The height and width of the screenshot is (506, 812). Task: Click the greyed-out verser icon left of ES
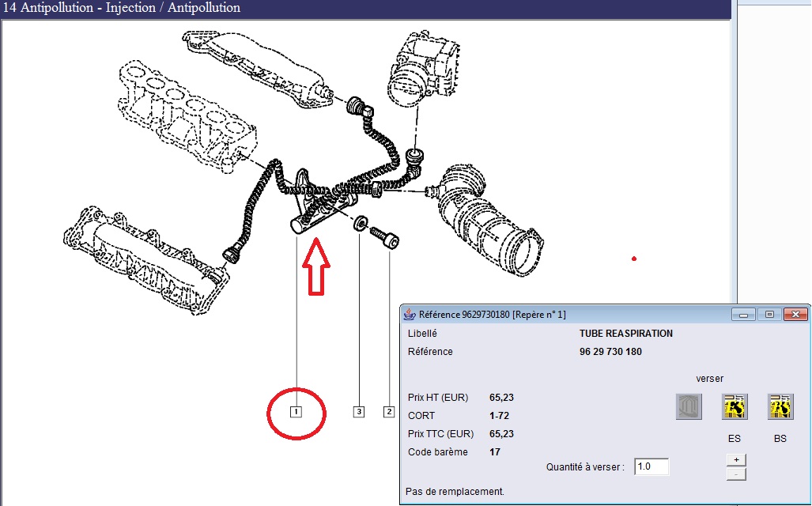click(688, 406)
